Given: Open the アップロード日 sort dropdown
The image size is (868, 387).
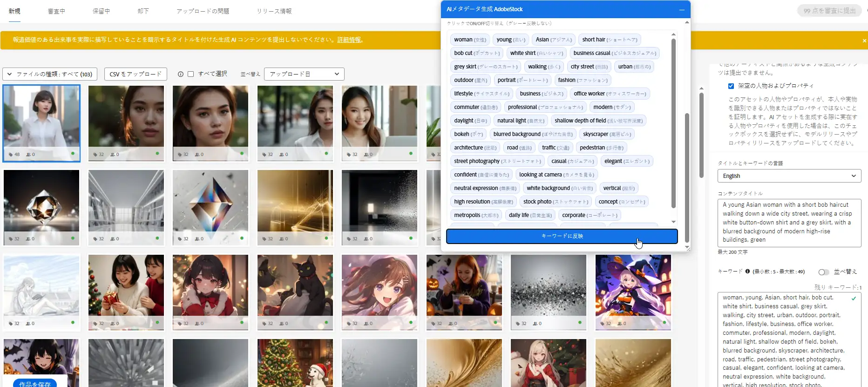Looking at the screenshot, I should click(x=304, y=74).
